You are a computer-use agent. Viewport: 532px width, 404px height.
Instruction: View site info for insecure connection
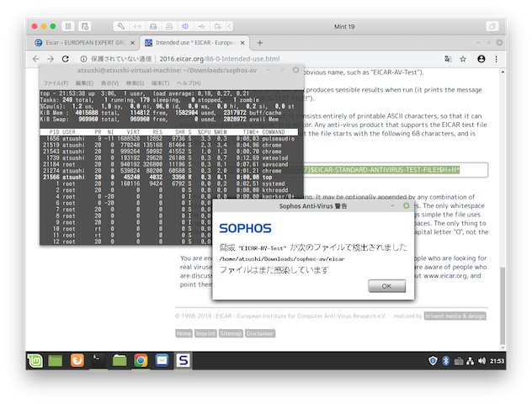[83, 59]
